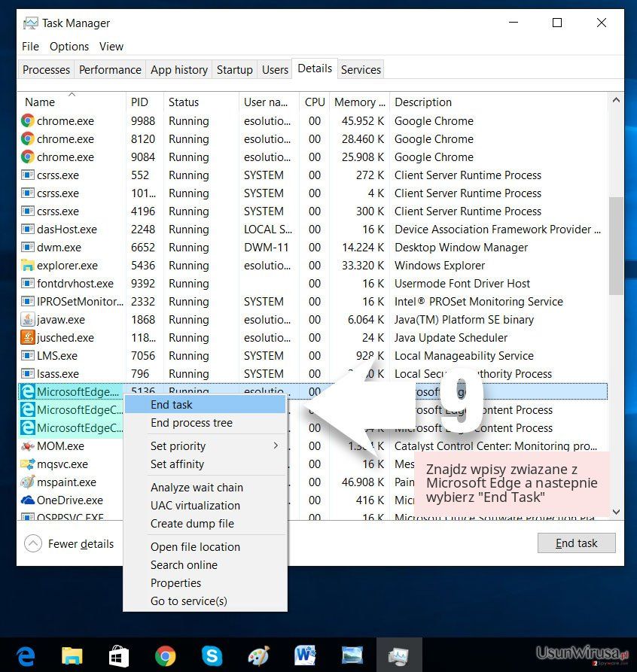Choose End process tree in context menu

(205, 423)
